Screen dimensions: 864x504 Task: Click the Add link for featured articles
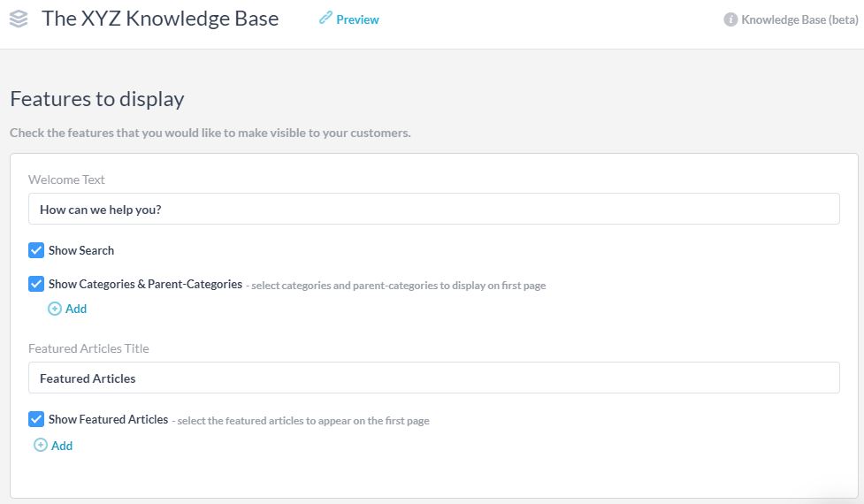pos(62,446)
